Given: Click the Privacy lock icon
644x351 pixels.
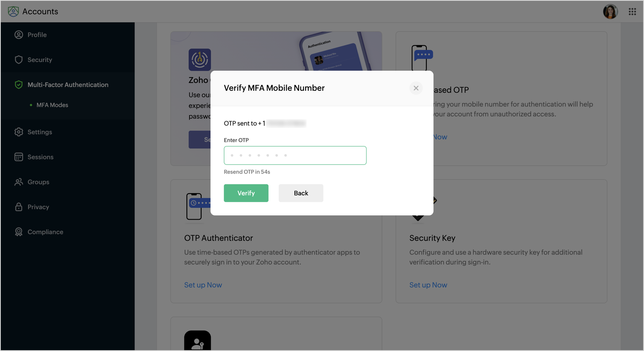Looking at the screenshot, I should coord(18,207).
